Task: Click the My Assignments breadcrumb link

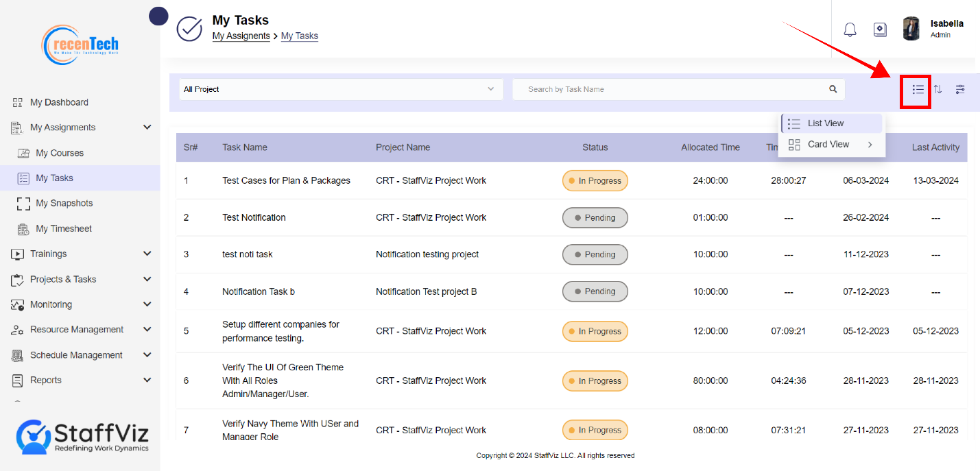Action: 241,36
